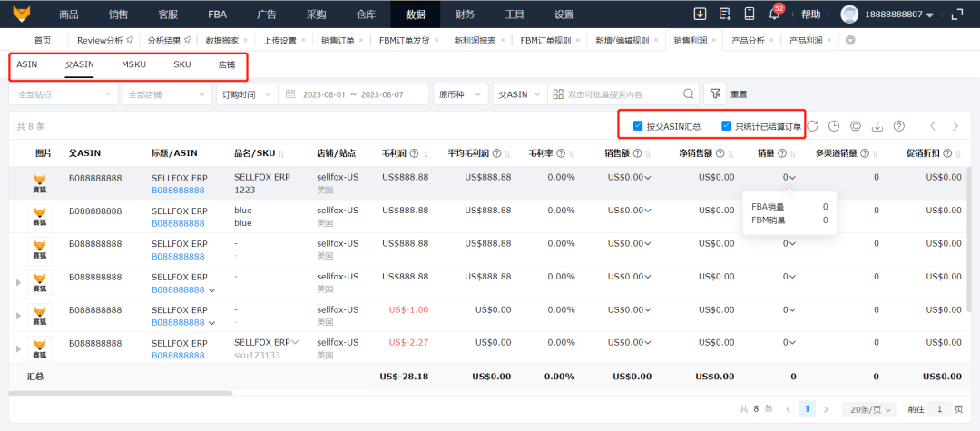Click the calendar icon in date range
Image resolution: width=980 pixels, height=431 pixels.
coord(290,94)
